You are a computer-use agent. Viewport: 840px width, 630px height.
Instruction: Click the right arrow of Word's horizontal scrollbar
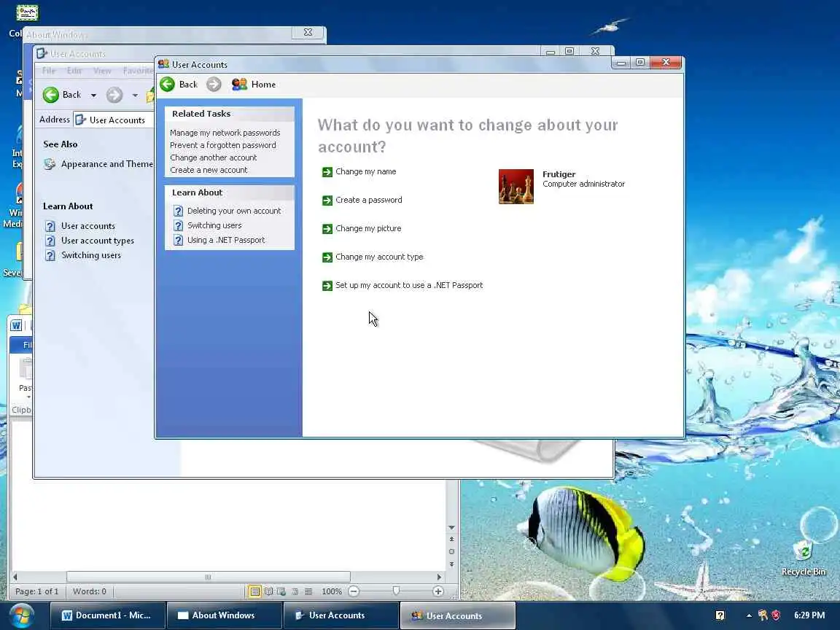click(x=439, y=577)
